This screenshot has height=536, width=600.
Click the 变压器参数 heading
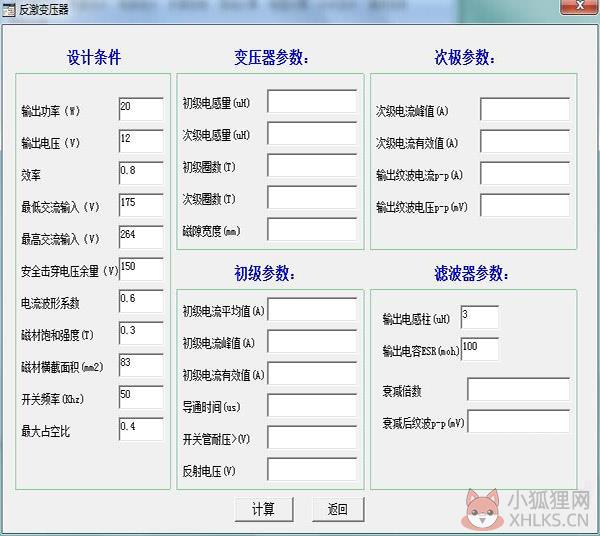point(271,58)
